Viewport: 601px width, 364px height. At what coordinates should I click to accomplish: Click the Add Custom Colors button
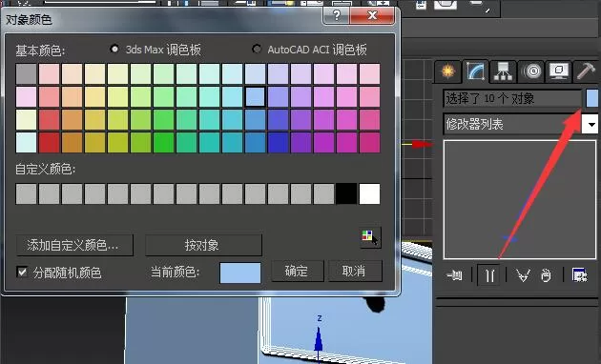[x=75, y=245]
